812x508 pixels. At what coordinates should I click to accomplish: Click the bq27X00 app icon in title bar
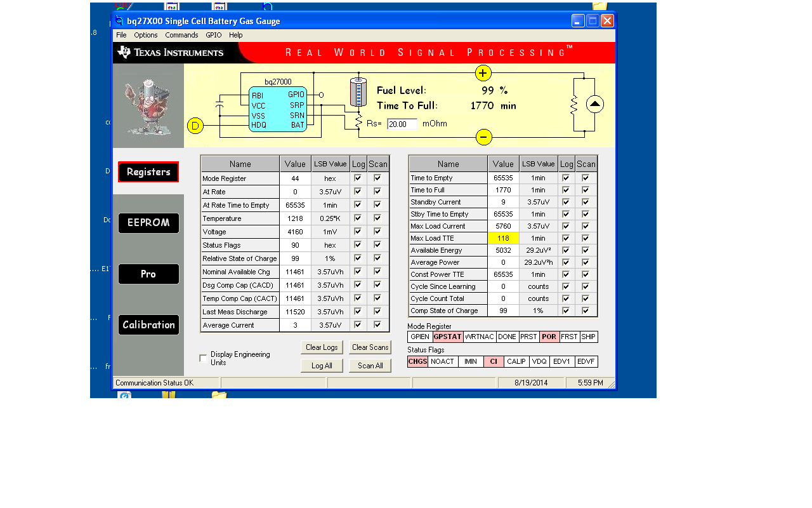point(119,21)
